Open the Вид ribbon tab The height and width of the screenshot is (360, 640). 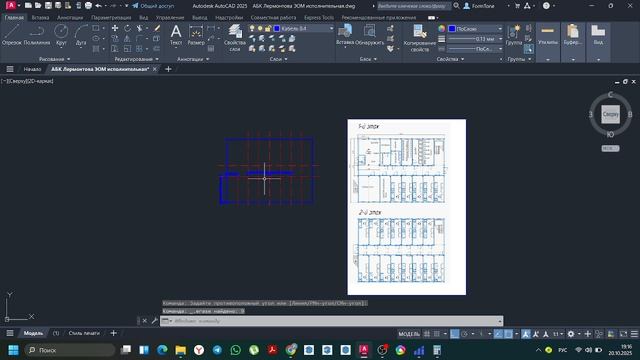point(143,18)
